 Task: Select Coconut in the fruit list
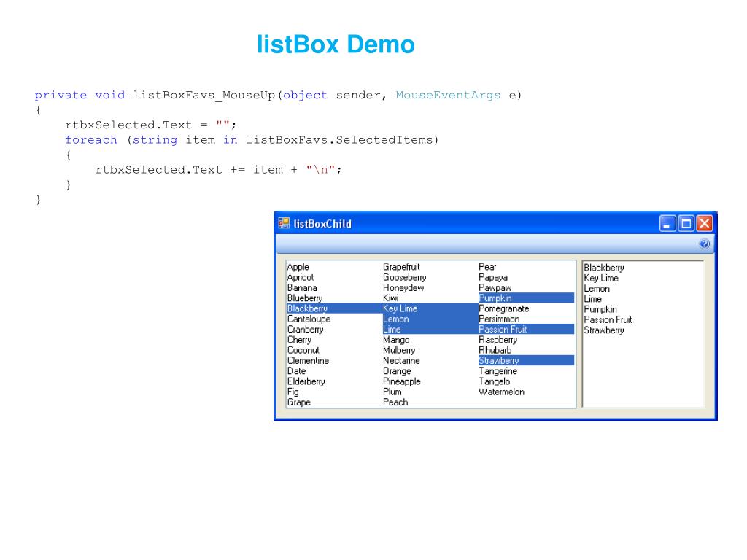[303, 351]
